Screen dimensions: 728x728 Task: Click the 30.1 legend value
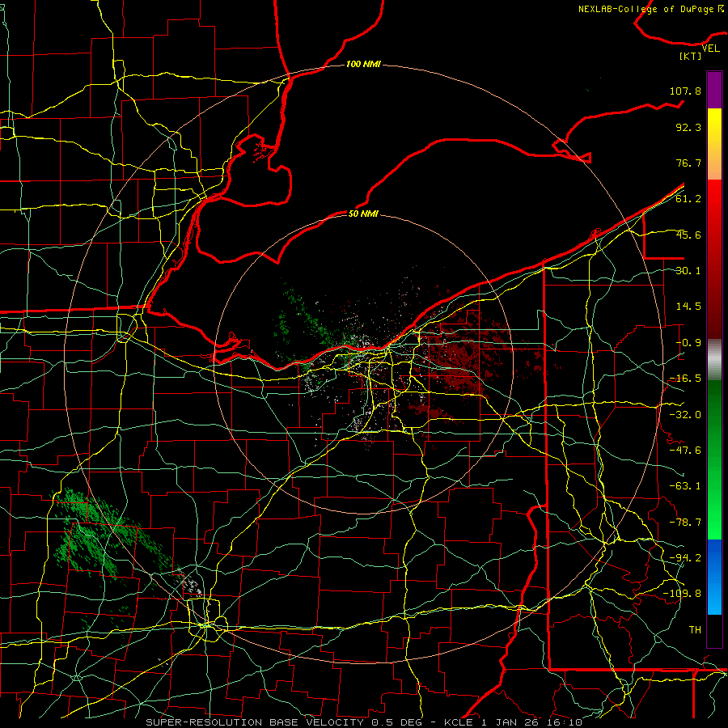point(688,271)
